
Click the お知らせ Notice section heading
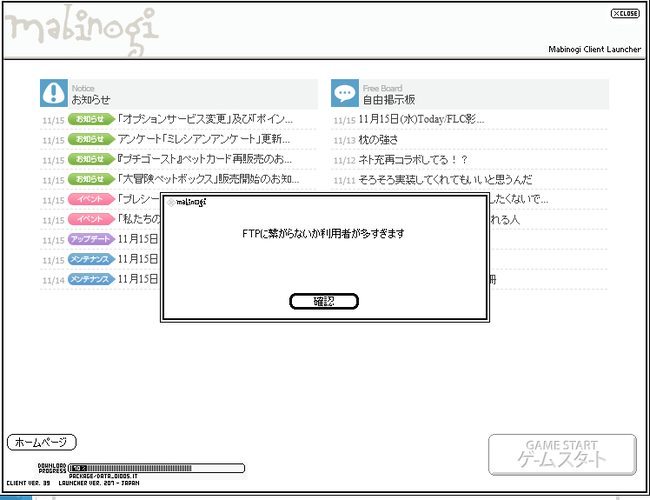(91, 100)
